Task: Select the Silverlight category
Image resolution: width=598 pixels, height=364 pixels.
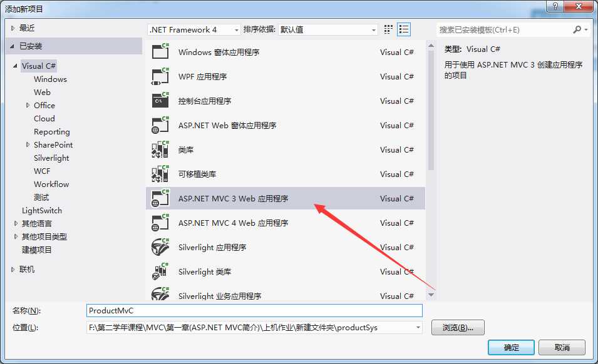Action: (51, 158)
